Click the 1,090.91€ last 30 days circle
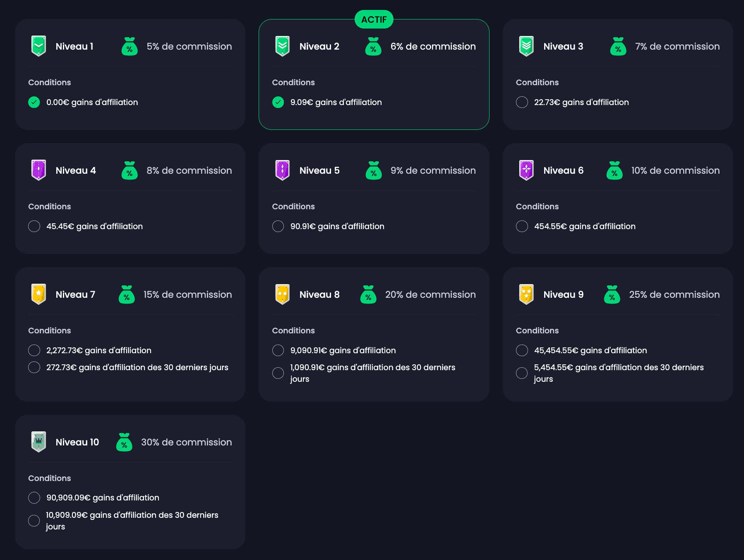This screenshot has height=560, width=744. 278,373
